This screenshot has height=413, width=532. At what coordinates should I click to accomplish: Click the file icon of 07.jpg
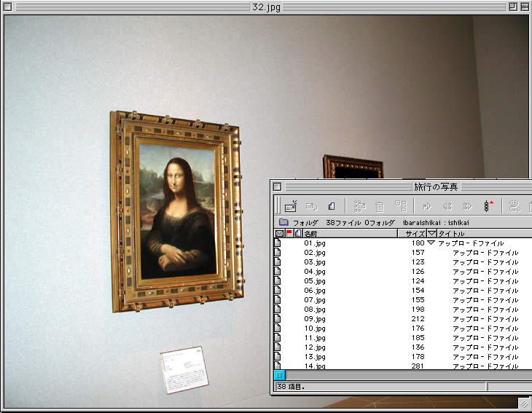coord(278,300)
